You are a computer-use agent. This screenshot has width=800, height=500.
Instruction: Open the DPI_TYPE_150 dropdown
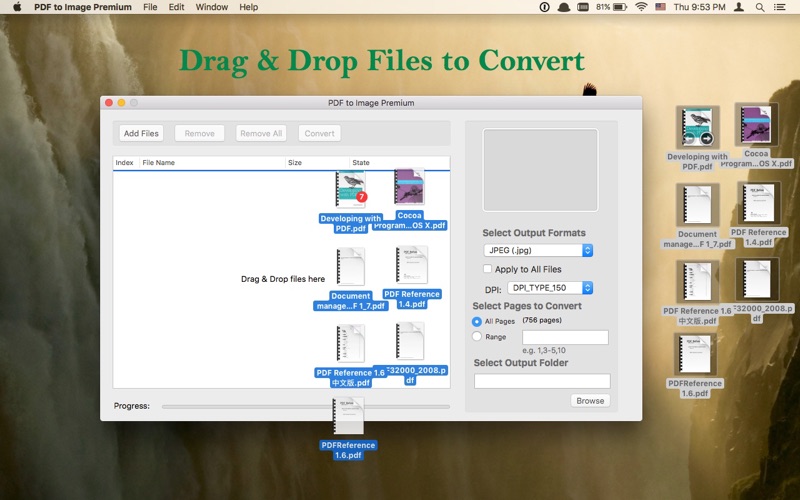tap(551, 288)
